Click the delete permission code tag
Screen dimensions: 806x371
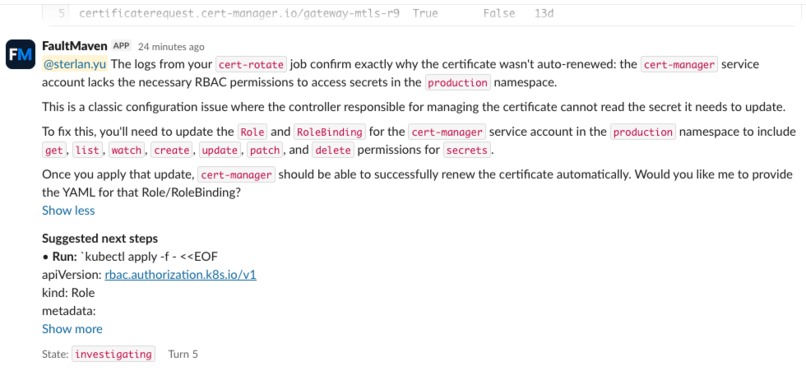click(332, 151)
